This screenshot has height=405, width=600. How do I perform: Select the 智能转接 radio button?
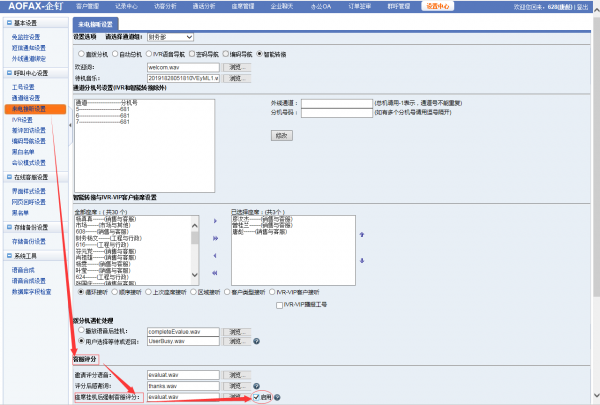click(x=260, y=53)
